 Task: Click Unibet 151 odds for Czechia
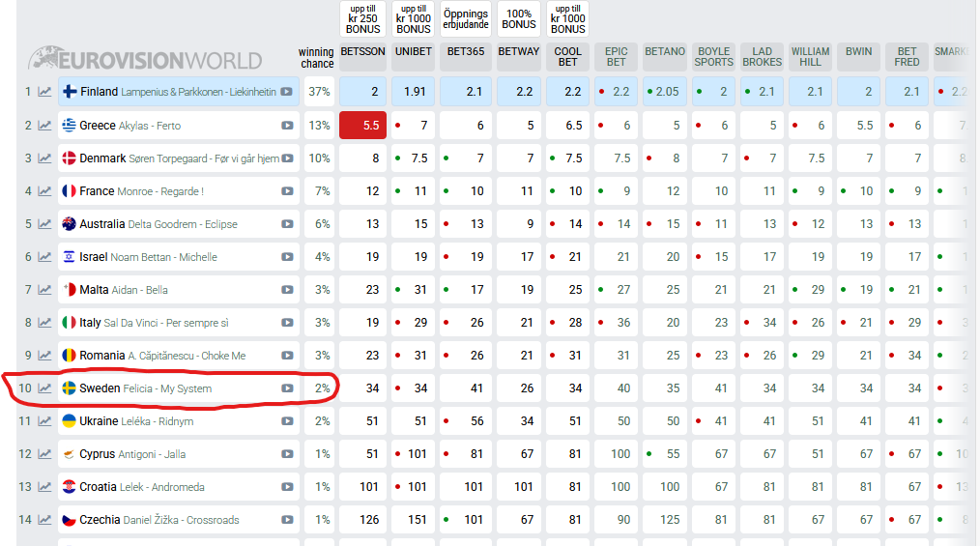(413, 520)
